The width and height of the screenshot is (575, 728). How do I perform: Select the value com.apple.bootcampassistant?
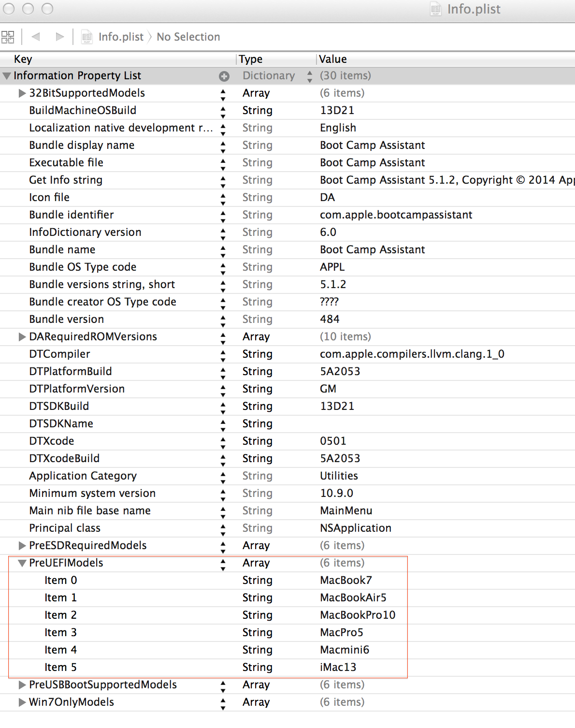396,215
